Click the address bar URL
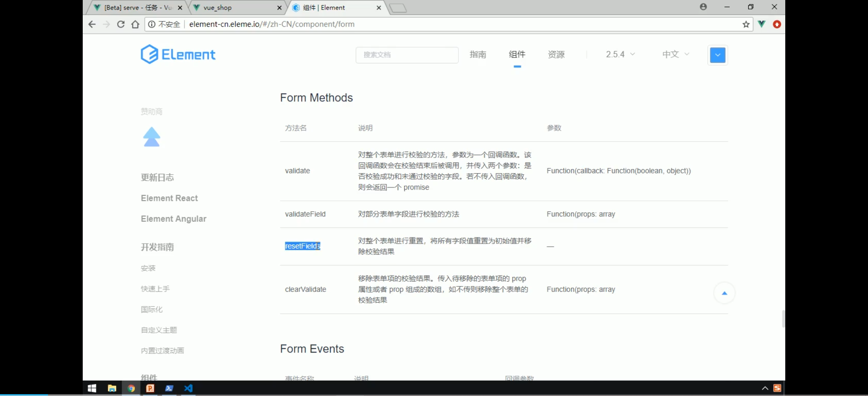The image size is (868, 396). click(x=272, y=24)
